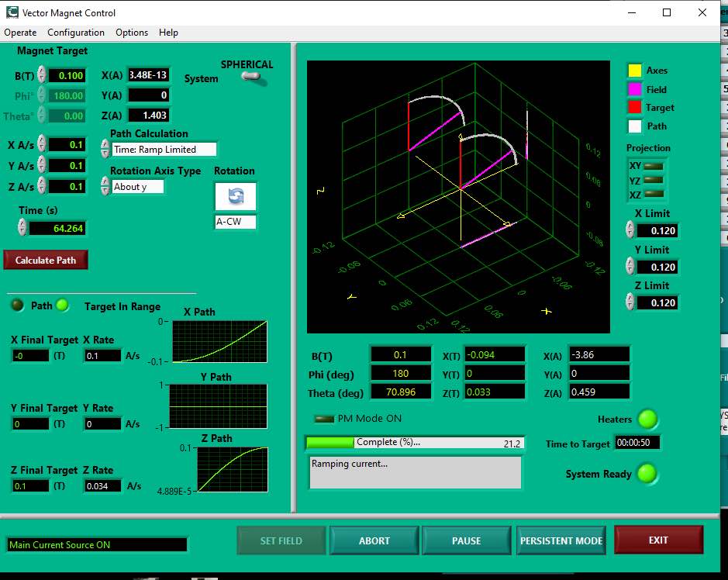
Task: Click the green Target In Range LED
Action: [62, 305]
